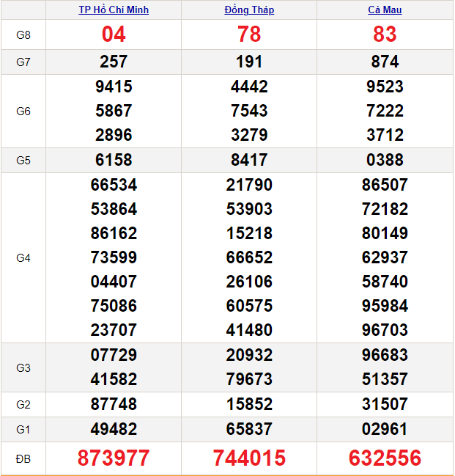This screenshot has height=476, width=455.
Task: Click the G8 row label
Action: click(23, 35)
